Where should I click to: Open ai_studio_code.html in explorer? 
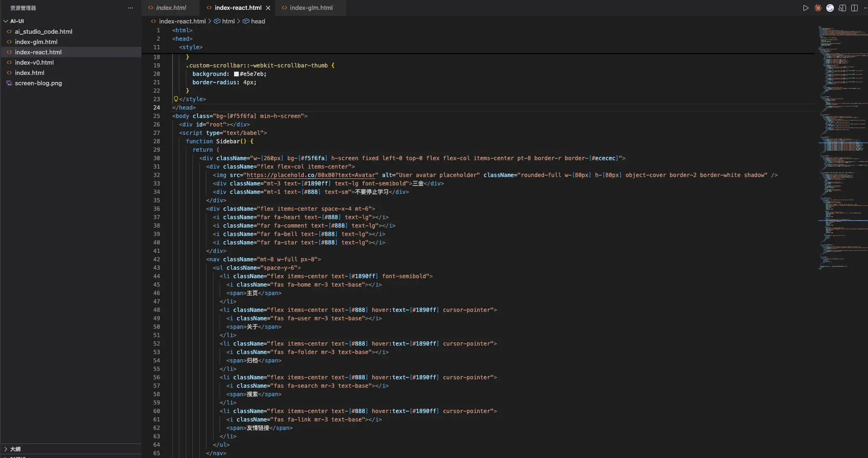[44, 31]
